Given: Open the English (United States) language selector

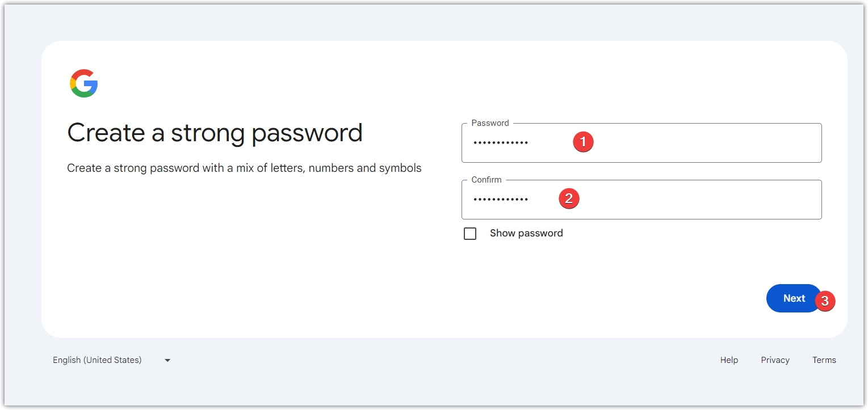Looking at the screenshot, I should [x=97, y=360].
